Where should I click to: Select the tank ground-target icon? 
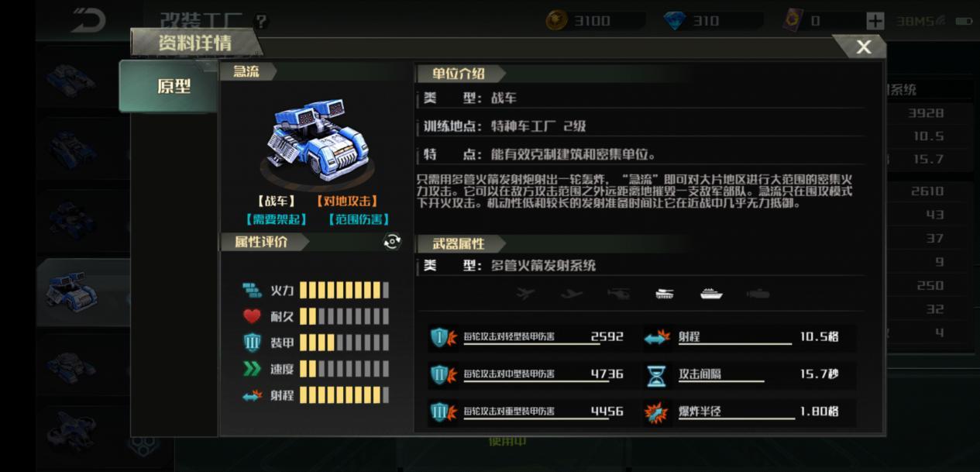(665, 294)
